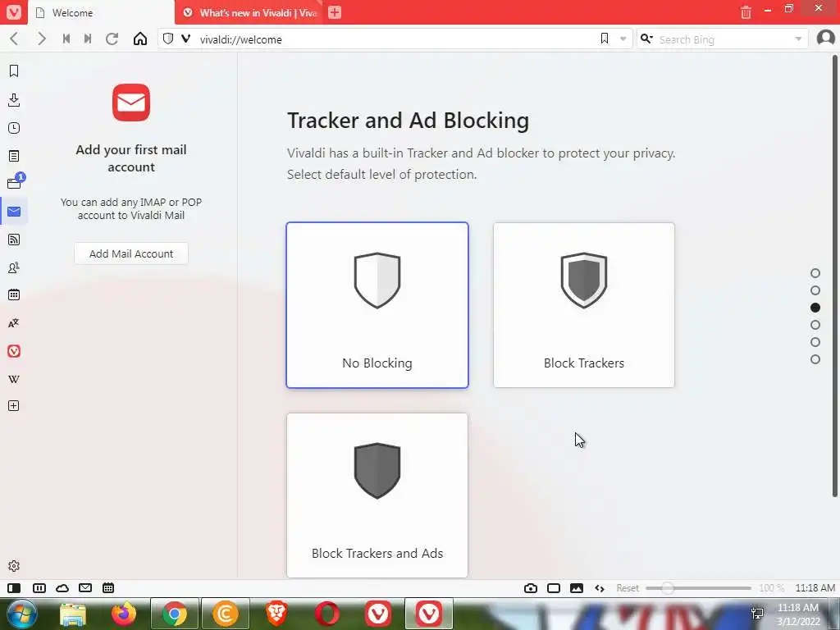Open the Wikipedia web panel
This screenshot has width=840, height=630.
pos(14,379)
